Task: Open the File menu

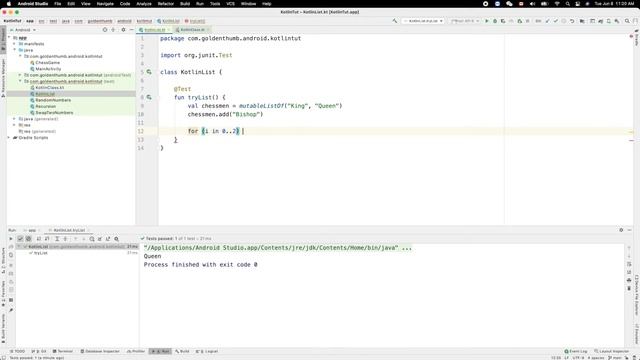Action: [58, 4]
